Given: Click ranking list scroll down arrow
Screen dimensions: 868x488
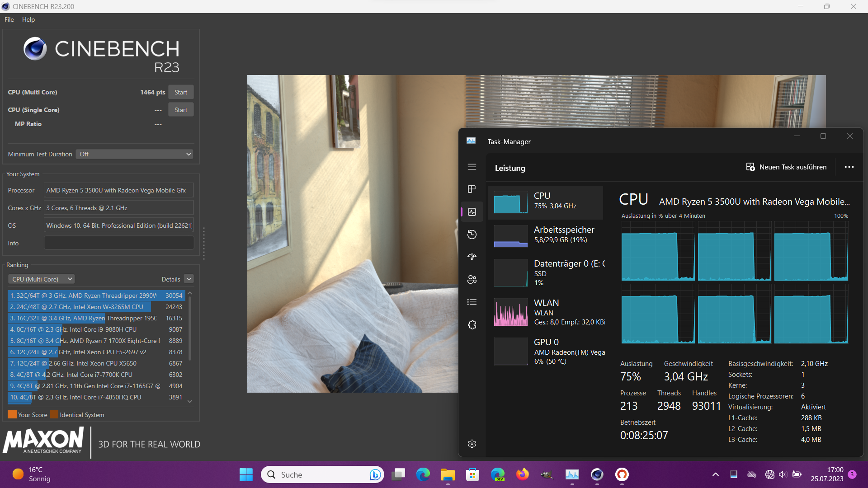Looking at the screenshot, I should tap(190, 401).
